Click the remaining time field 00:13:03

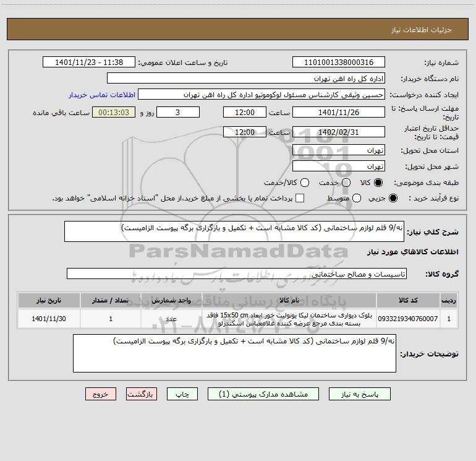[x=114, y=112]
